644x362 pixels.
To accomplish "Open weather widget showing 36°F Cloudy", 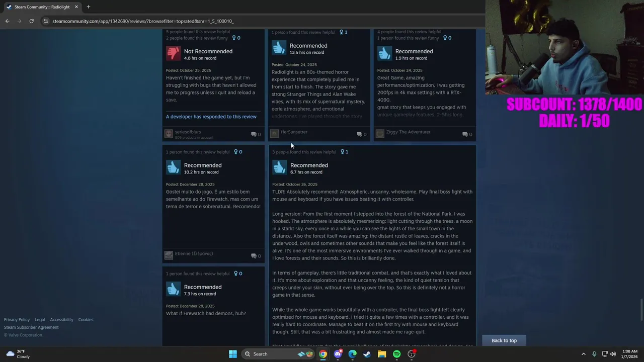I will click(x=18, y=354).
